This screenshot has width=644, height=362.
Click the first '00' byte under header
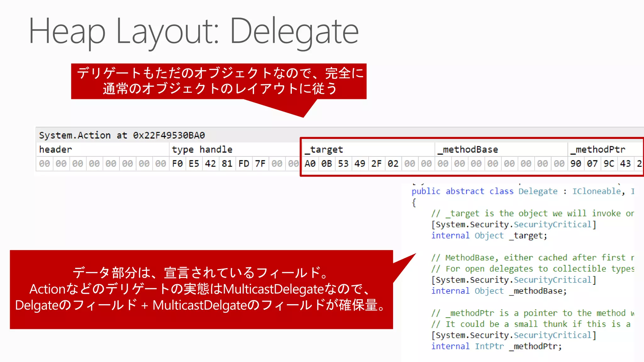click(x=44, y=164)
